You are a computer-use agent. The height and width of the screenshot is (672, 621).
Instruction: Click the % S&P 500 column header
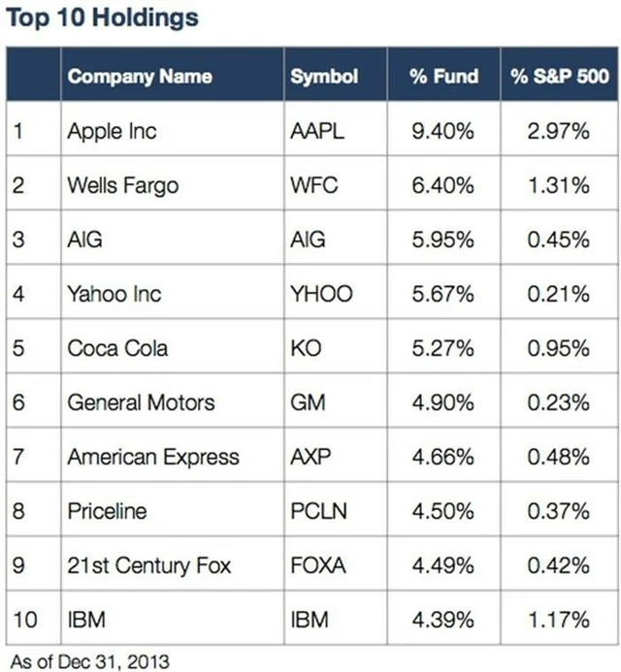(x=557, y=77)
